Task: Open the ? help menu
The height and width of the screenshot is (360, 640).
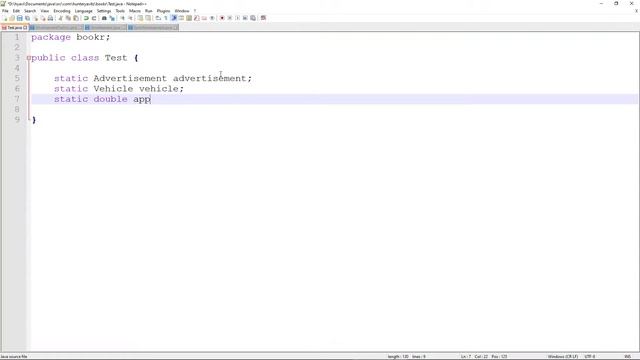Action: (x=195, y=11)
